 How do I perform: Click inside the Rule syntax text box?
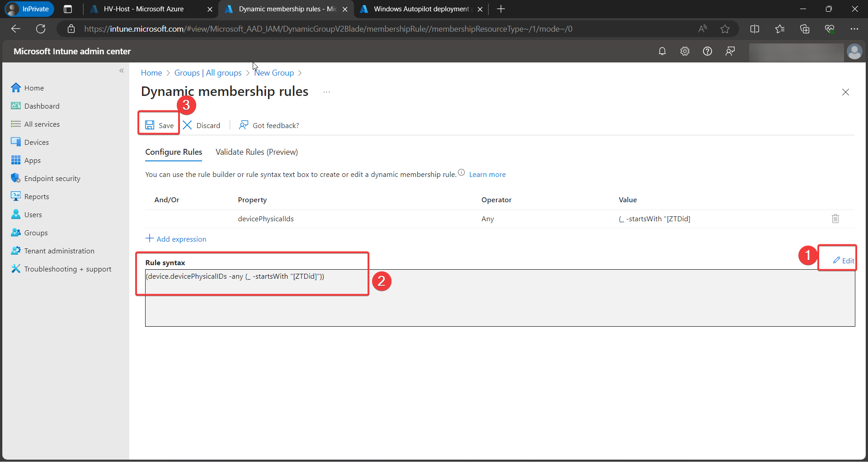tap(500, 298)
